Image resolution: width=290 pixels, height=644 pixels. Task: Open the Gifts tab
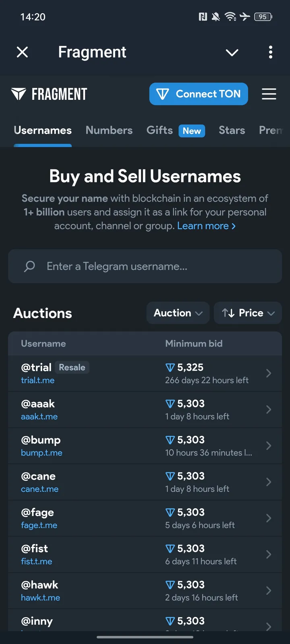(160, 130)
